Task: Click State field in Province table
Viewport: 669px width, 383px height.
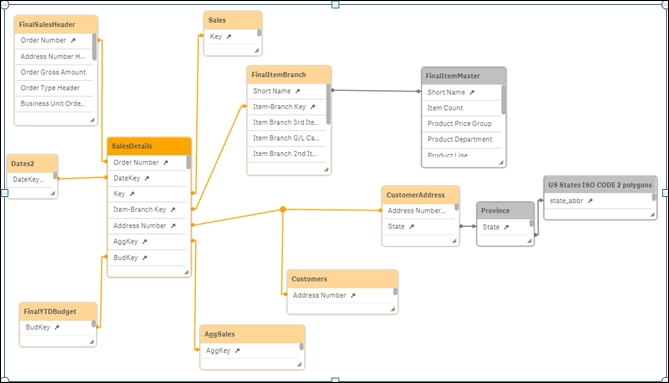Action: pos(503,227)
